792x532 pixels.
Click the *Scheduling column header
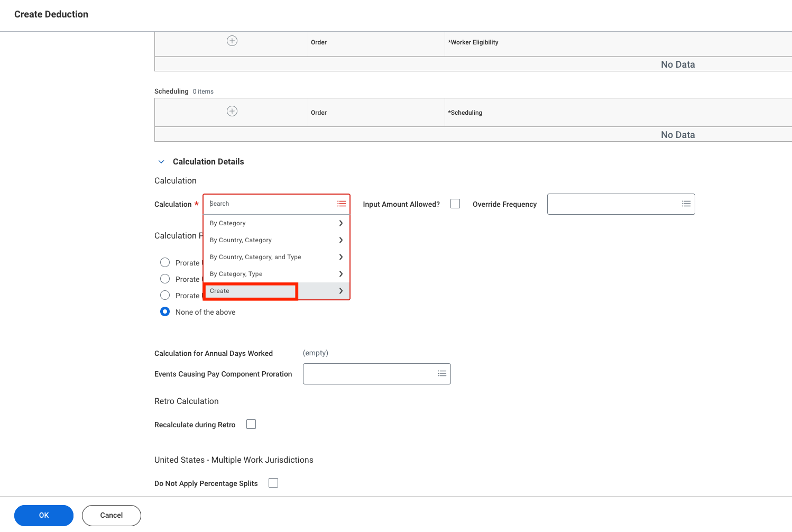tap(465, 113)
